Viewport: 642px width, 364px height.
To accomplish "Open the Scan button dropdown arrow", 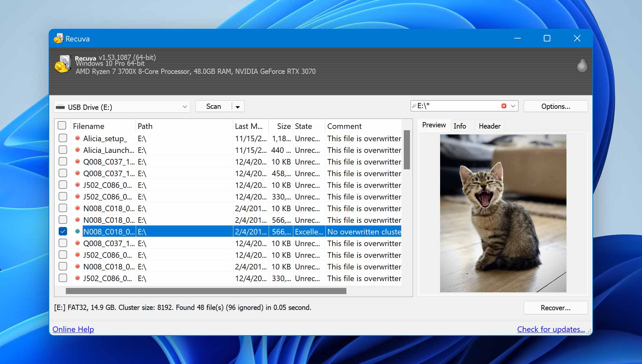I will (x=238, y=107).
